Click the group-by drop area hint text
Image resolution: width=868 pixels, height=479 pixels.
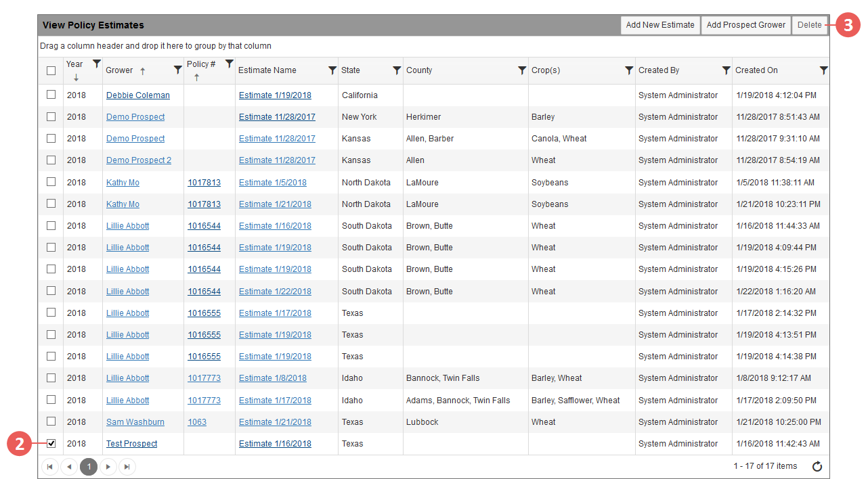point(156,46)
